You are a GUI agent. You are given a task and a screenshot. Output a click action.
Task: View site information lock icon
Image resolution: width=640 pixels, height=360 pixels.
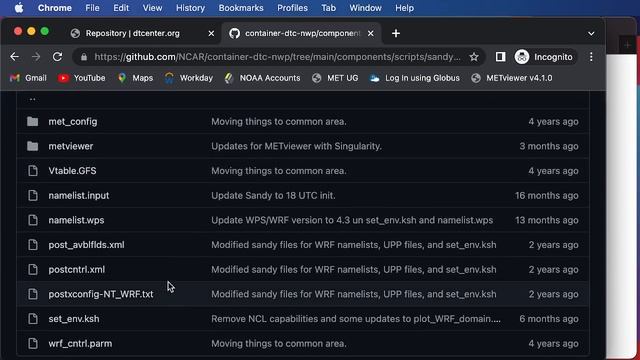click(84, 57)
